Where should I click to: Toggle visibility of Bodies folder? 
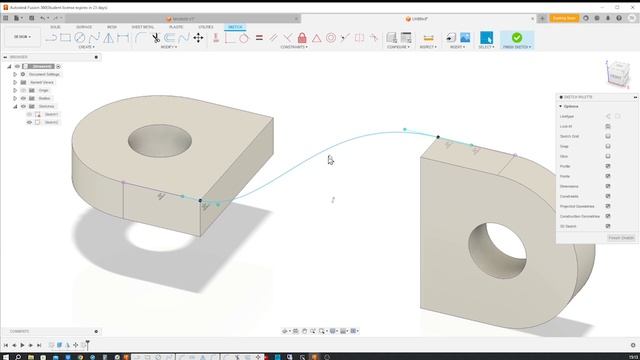pyautogui.click(x=23, y=98)
